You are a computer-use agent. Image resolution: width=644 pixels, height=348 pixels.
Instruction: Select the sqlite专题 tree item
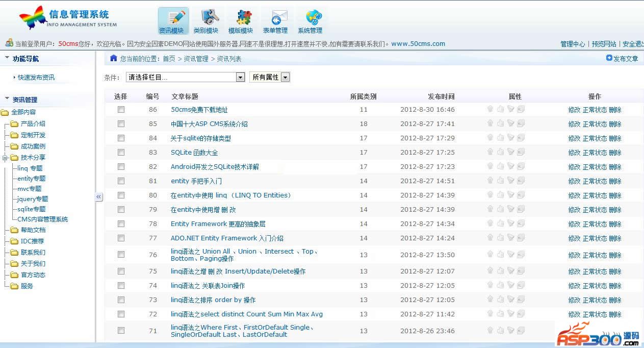tap(32, 209)
